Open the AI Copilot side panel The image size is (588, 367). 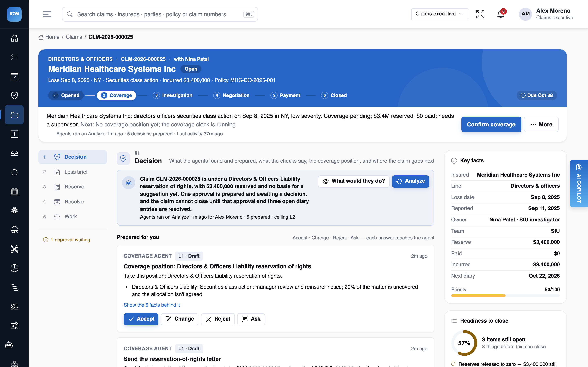(579, 183)
